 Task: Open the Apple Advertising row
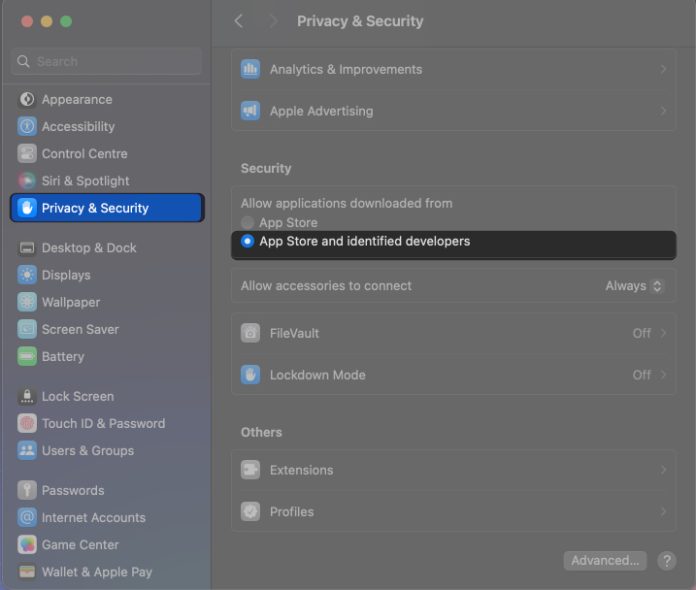pyautogui.click(x=453, y=111)
